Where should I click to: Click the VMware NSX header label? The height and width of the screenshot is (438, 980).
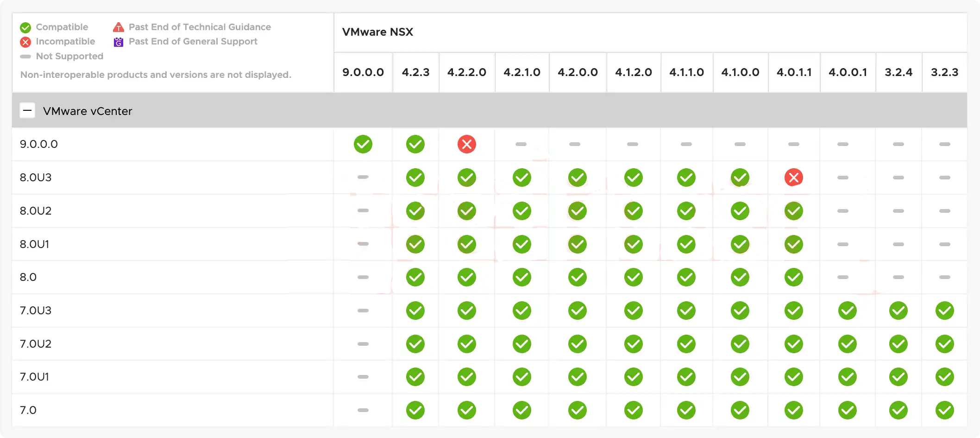tap(378, 32)
